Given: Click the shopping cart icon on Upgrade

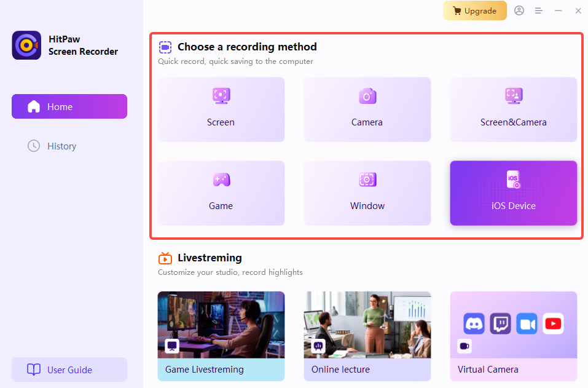Looking at the screenshot, I should (x=457, y=10).
